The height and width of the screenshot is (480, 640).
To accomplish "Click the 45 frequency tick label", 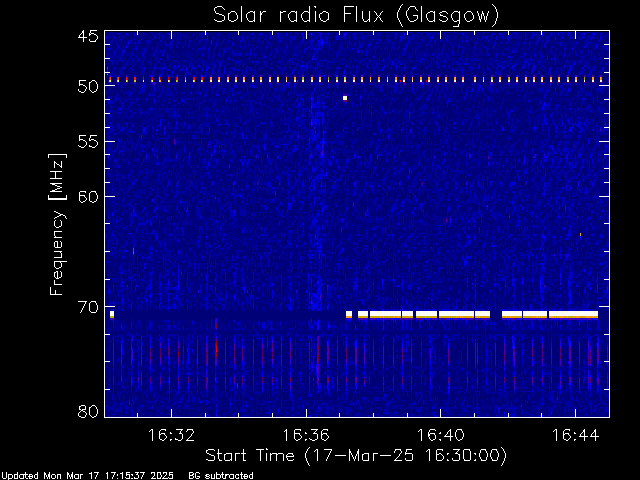I will [88, 37].
